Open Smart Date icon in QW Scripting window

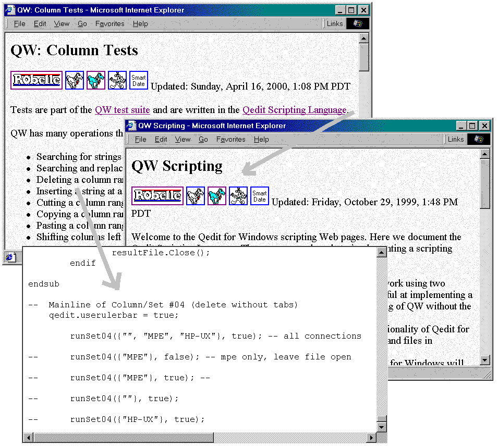[x=260, y=196]
